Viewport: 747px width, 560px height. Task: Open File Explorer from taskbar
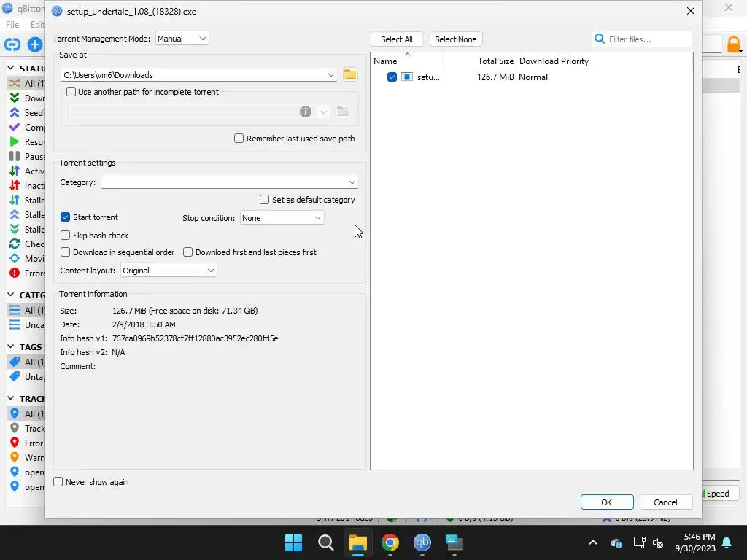tap(357, 542)
